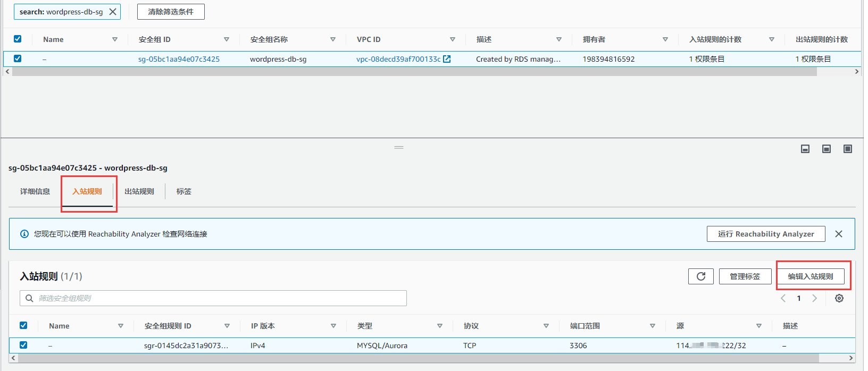Viewport: 868px width, 371px height.
Task: Sort by 端口范围 column arrow
Action: tap(652, 326)
